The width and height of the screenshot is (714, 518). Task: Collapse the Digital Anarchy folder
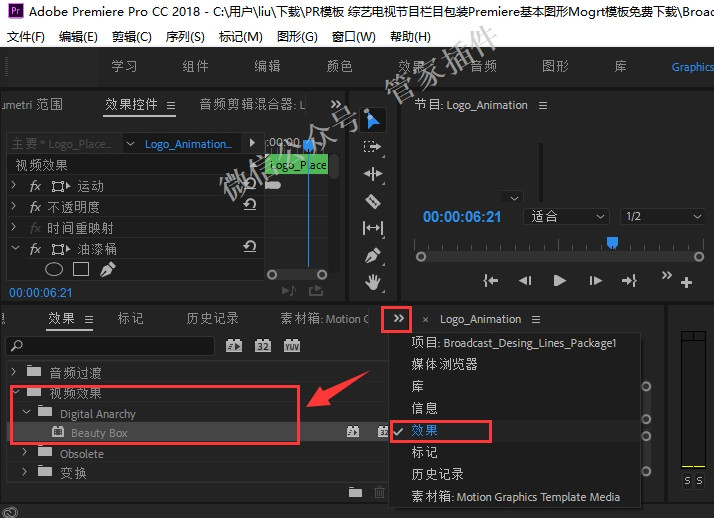click(x=26, y=411)
